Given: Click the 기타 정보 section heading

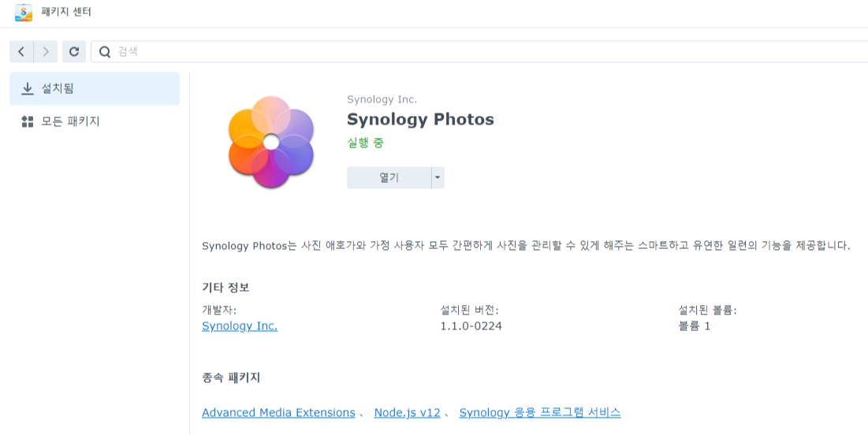Looking at the screenshot, I should click(225, 288).
